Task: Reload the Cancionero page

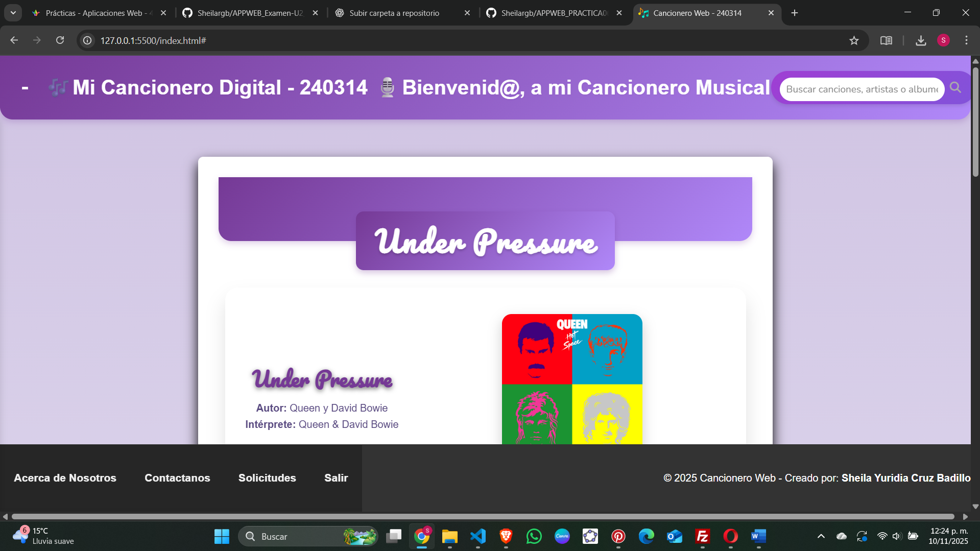Action: click(60, 40)
